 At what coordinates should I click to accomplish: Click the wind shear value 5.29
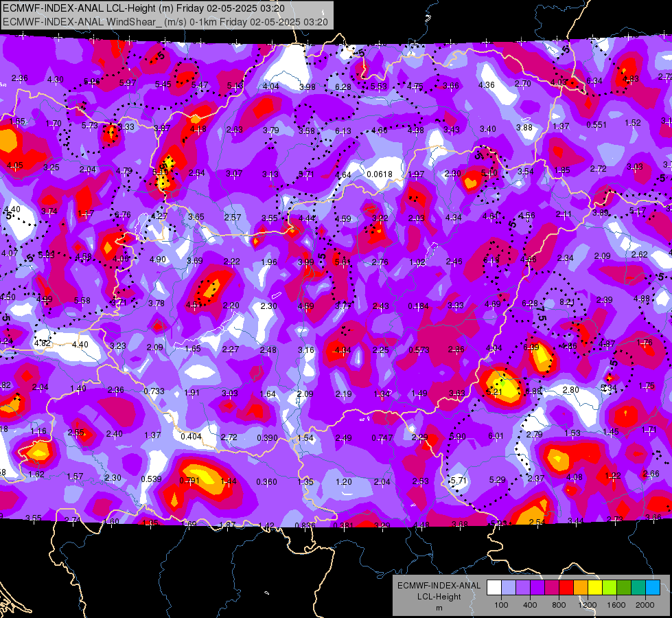point(497,479)
